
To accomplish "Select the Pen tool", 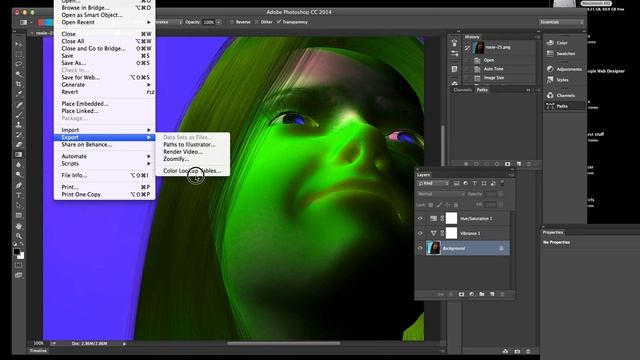I will (x=19, y=185).
